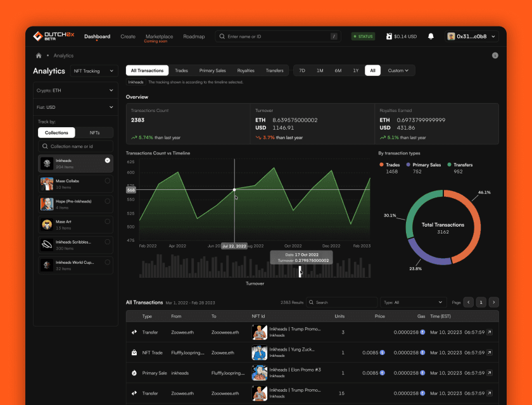The image size is (532, 405).
Task: Open the notifications bell
Action: click(431, 36)
